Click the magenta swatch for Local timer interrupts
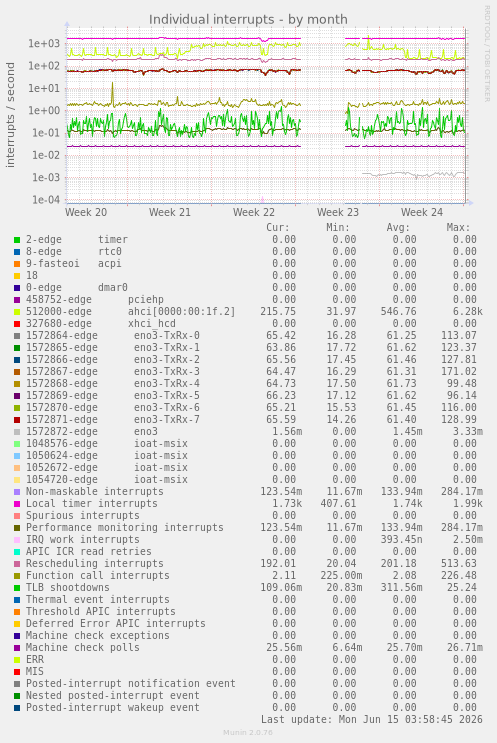The height and width of the screenshot is (743, 497). tap(17, 504)
